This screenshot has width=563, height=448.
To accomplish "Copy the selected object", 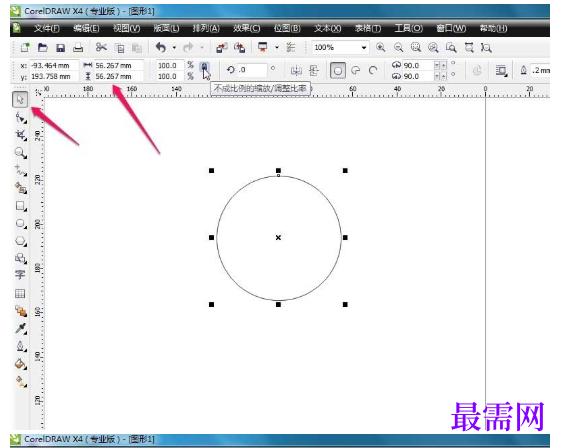I will 119,48.
